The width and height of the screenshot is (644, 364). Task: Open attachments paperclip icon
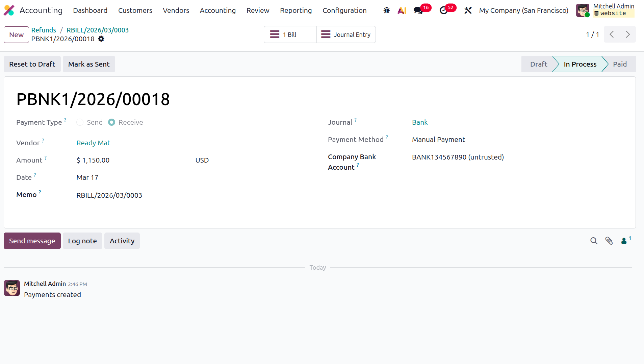(x=609, y=241)
